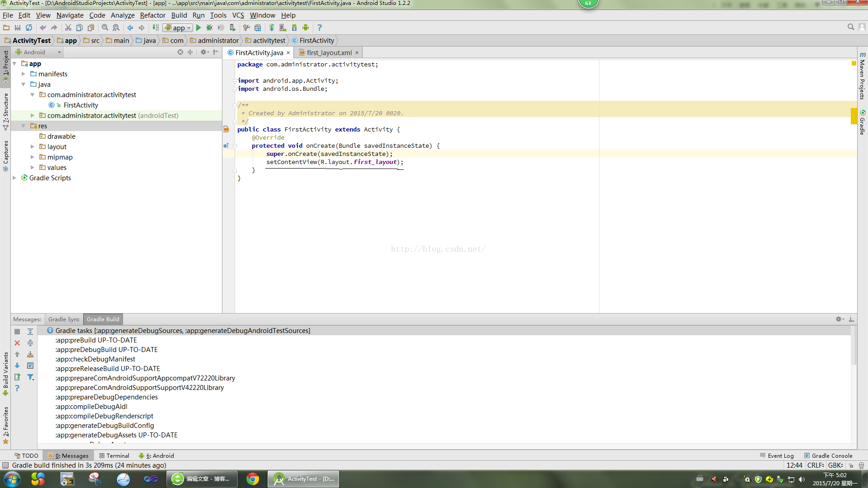Collapse the java folder
The width and height of the screenshot is (868, 488).
24,84
